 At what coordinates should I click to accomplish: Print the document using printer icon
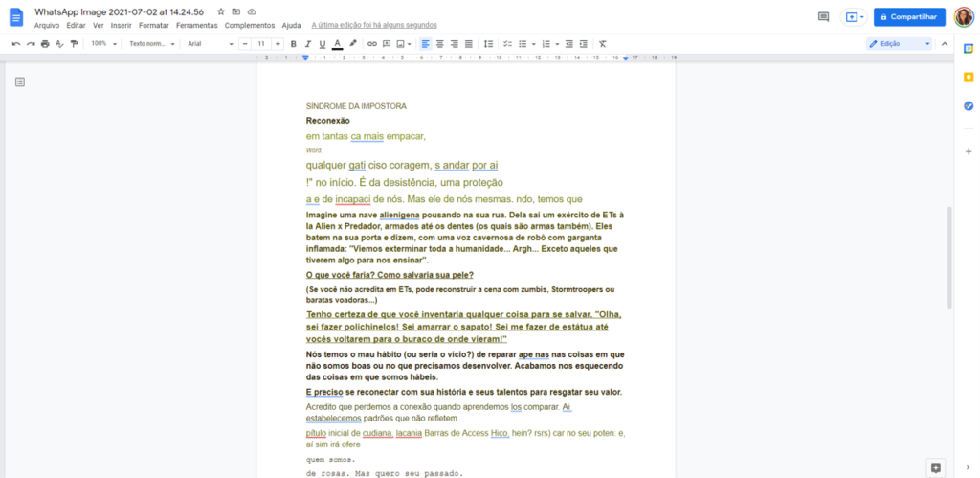pyautogui.click(x=45, y=44)
